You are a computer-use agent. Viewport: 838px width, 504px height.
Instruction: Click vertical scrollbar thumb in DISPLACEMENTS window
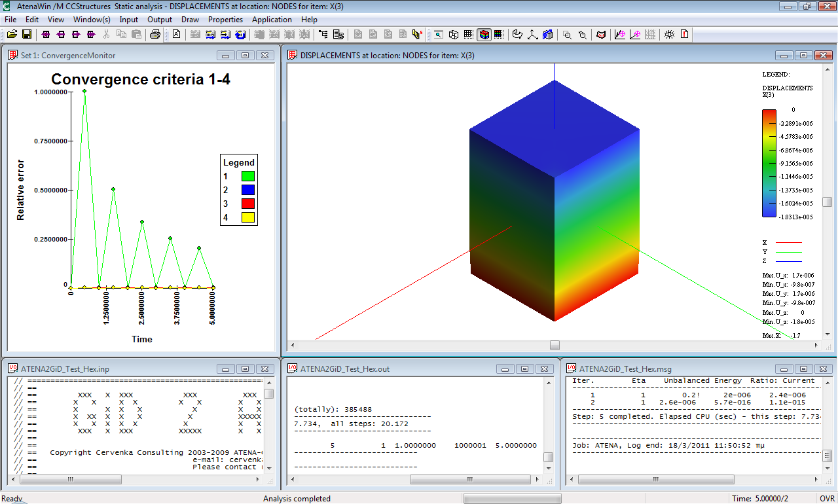pos(828,202)
